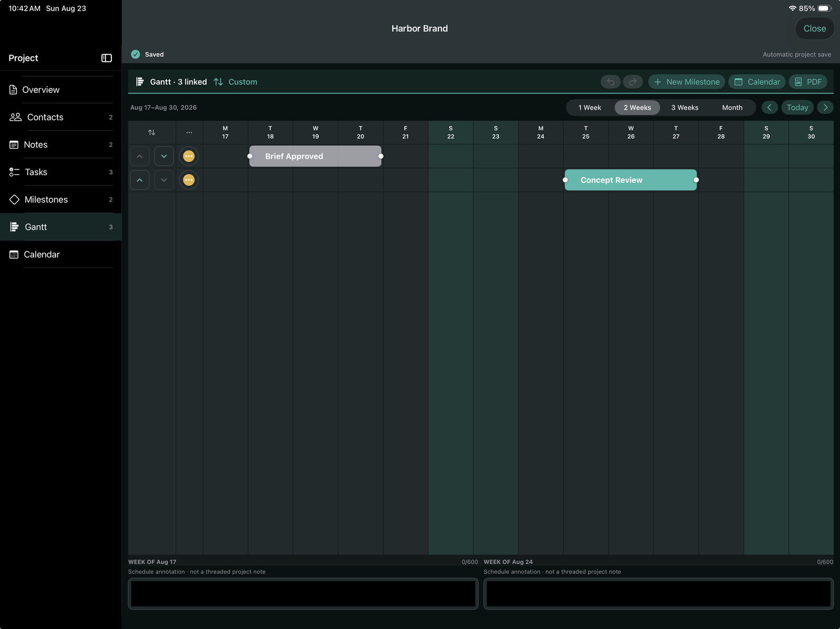The width and height of the screenshot is (840, 629).
Task: Click the Calendar sidebar icon
Action: pyautogui.click(x=14, y=254)
